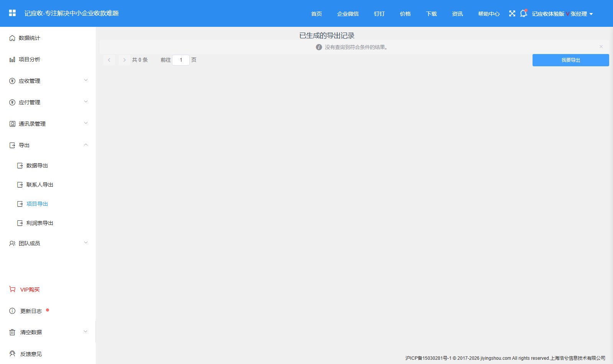Click the grid app logo icon
The image size is (613, 364).
[12, 13]
